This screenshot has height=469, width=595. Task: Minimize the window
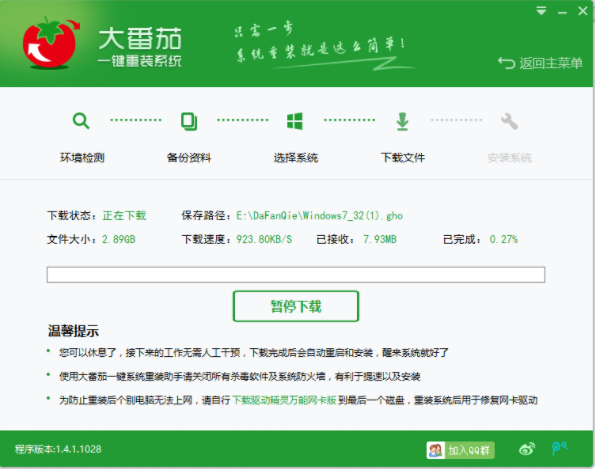point(562,12)
